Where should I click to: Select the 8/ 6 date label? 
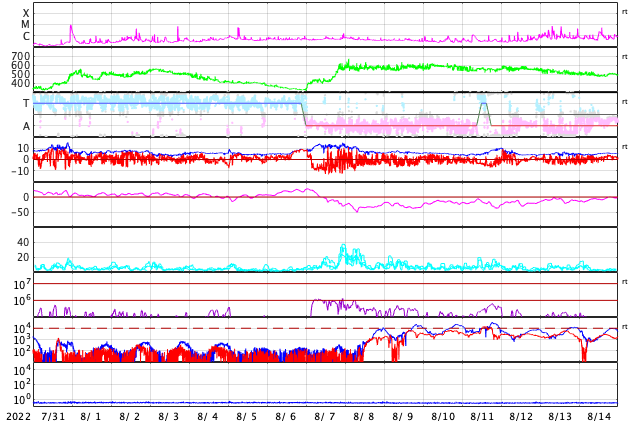tap(286, 417)
